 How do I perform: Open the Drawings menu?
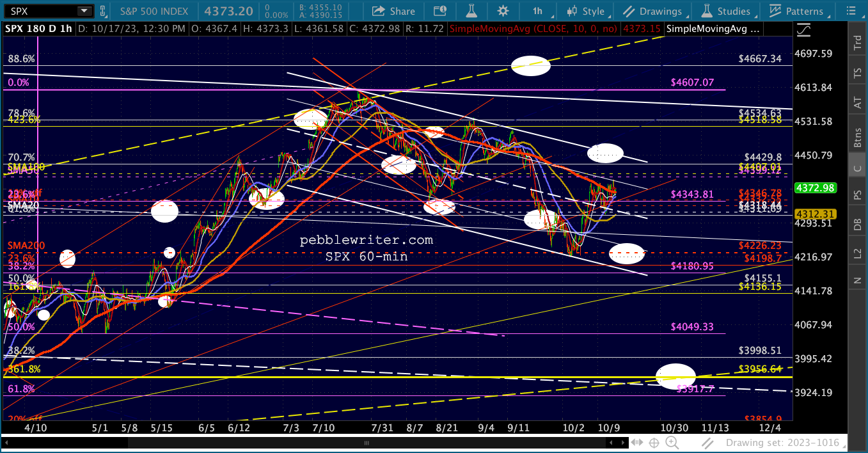pos(652,11)
